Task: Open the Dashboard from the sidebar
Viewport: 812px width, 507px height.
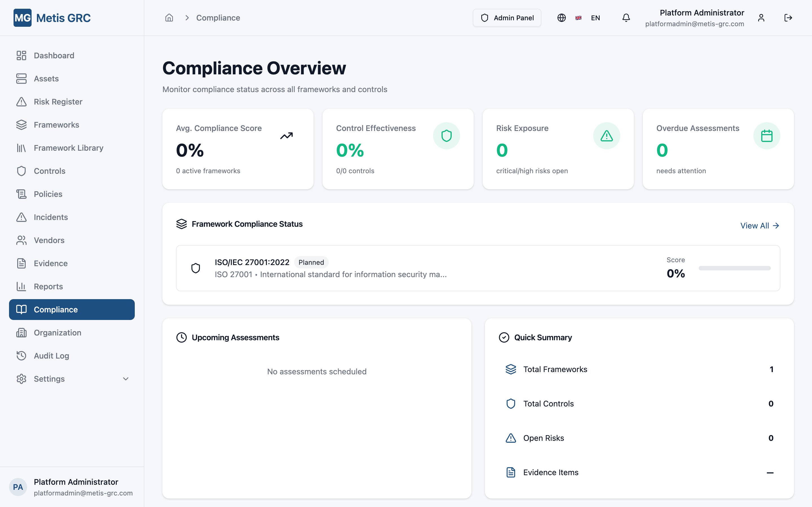Action: 54,55
